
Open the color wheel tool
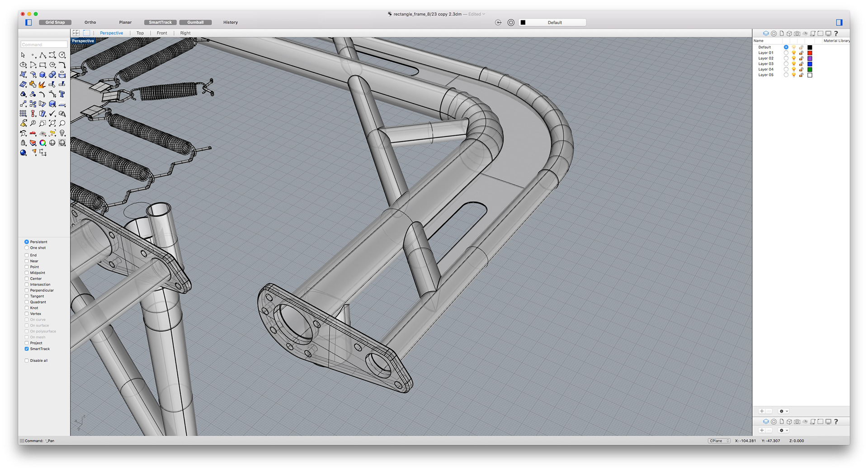tap(42, 143)
